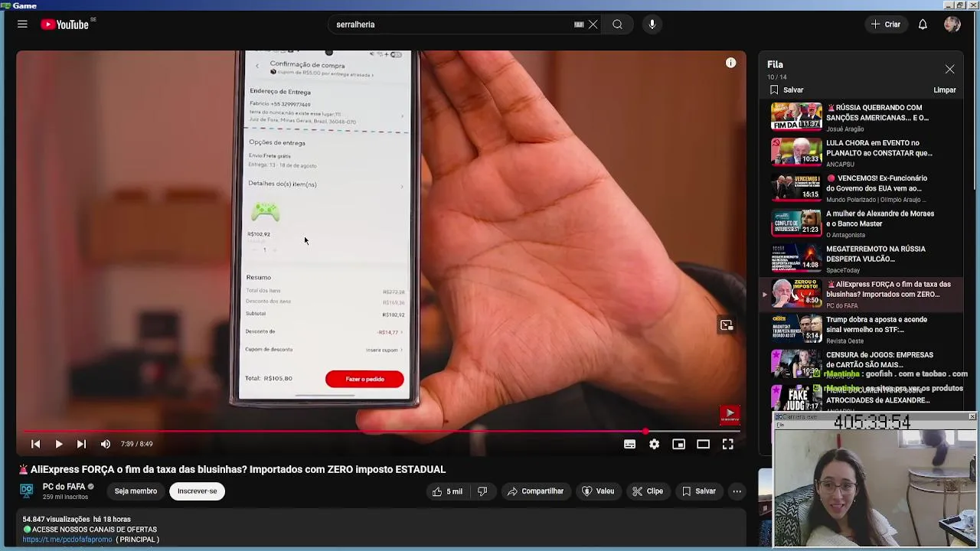
Task: Open the account avatar menu
Action: 952,24
